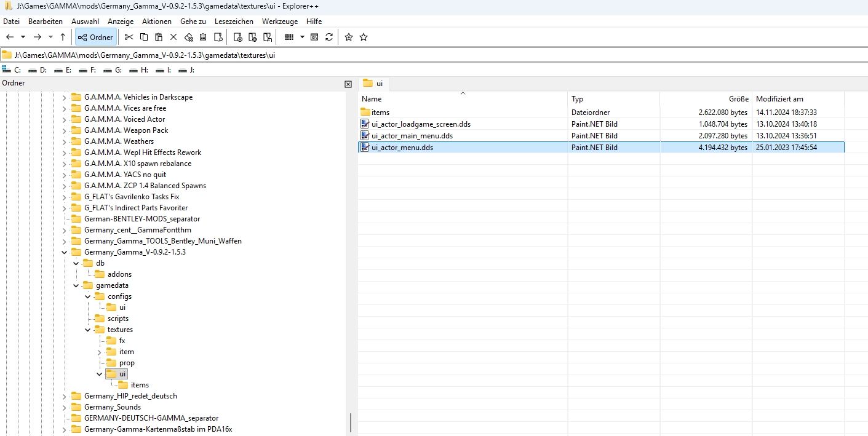868x436 pixels.
Task: Toggle the Ordner folders pane button
Action: pyautogui.click(x=95, y=37)
